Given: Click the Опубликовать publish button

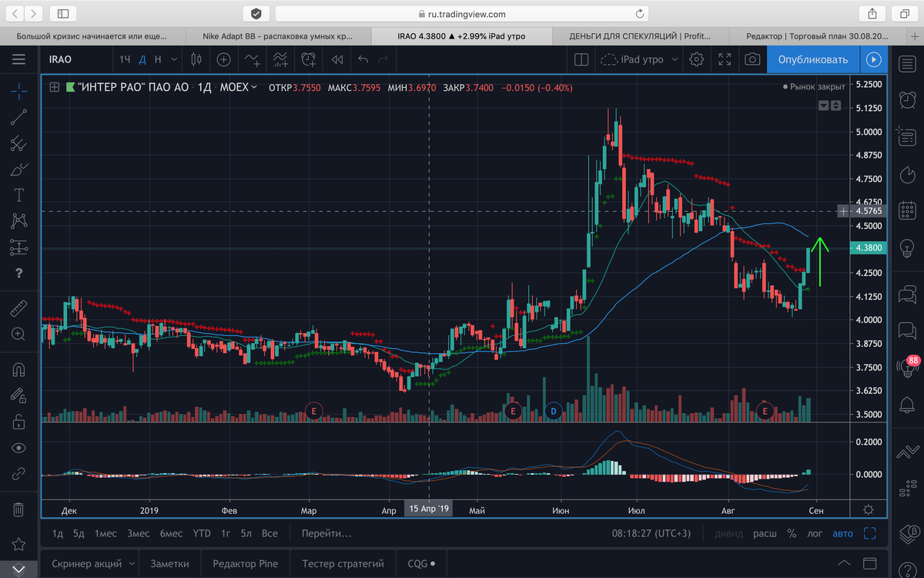Looking at the screenshot, I should click(x=812, y=59).
